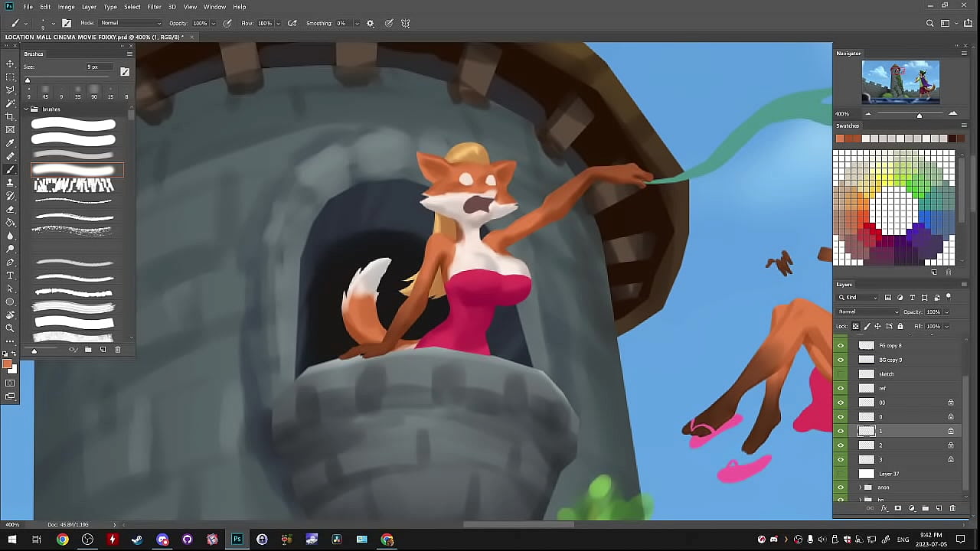Image resolution: width=980 pixels, height=551 pixels.
Task: Toggle lock transparent pixels
Action: (x=856, y=326)
